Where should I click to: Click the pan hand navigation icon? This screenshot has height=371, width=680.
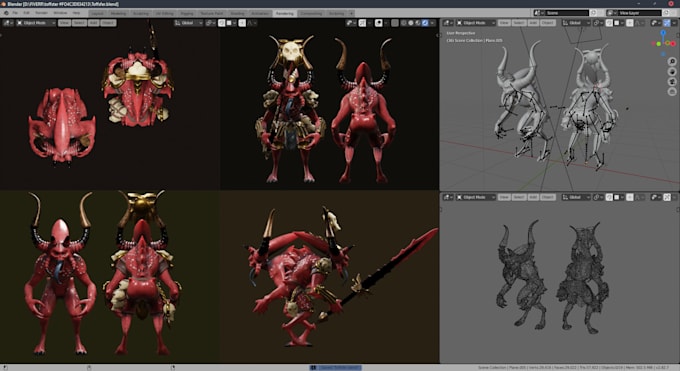pyautogui.click(x=672, y=72)
